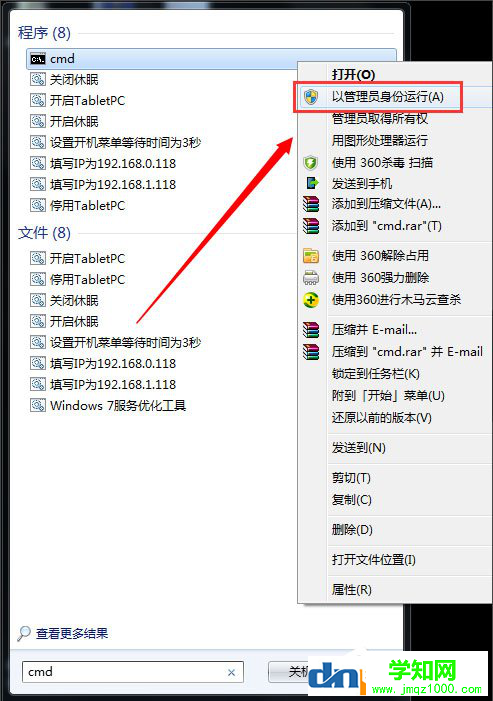Click the 360强力删除 shredder icon

tap(311, 278)
